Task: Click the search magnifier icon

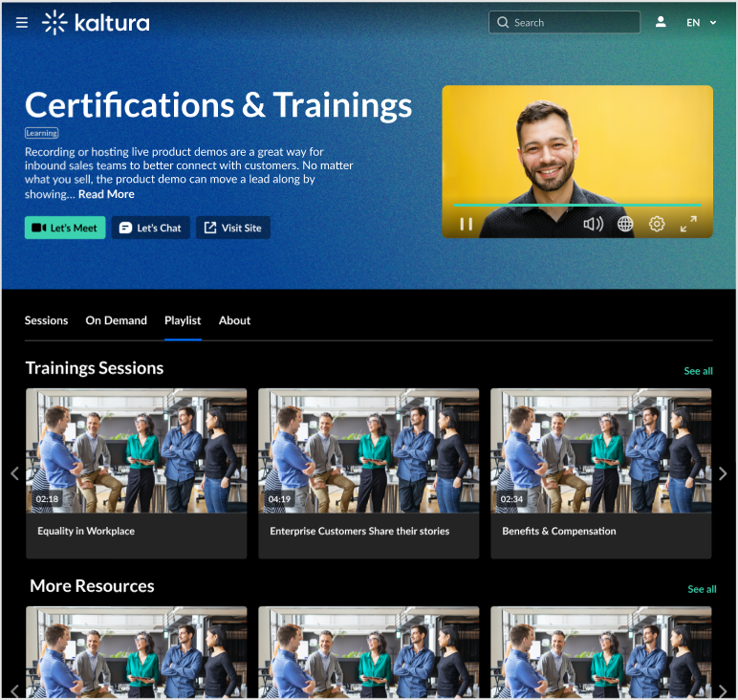Action: tap(503, 23)
